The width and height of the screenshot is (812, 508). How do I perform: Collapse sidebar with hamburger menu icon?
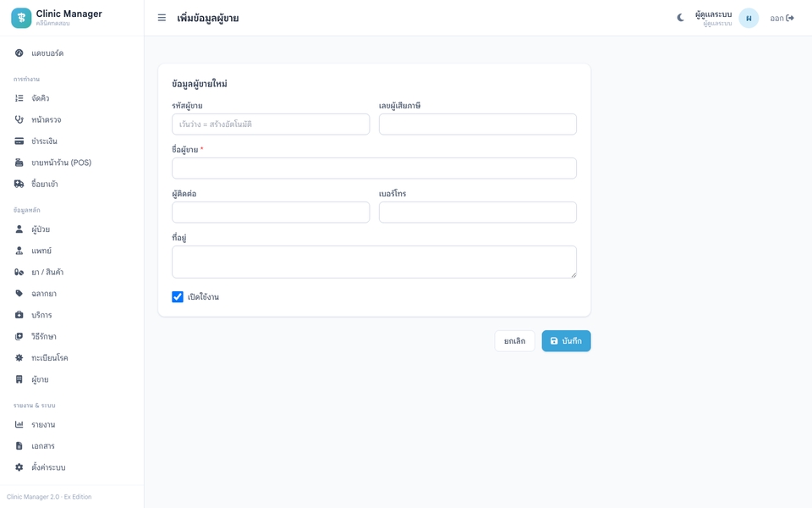coord(162,18)
